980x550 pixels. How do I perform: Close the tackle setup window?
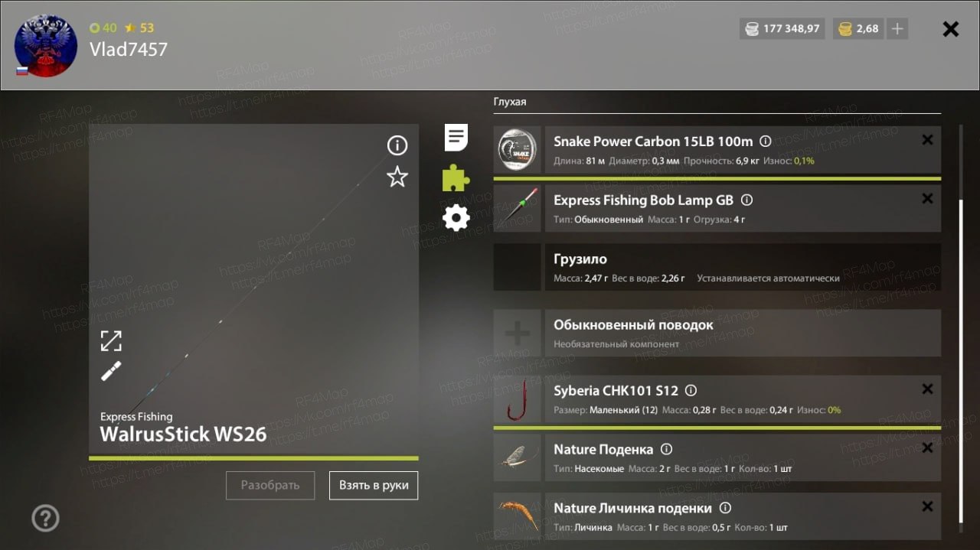click(x=951, y=29)
